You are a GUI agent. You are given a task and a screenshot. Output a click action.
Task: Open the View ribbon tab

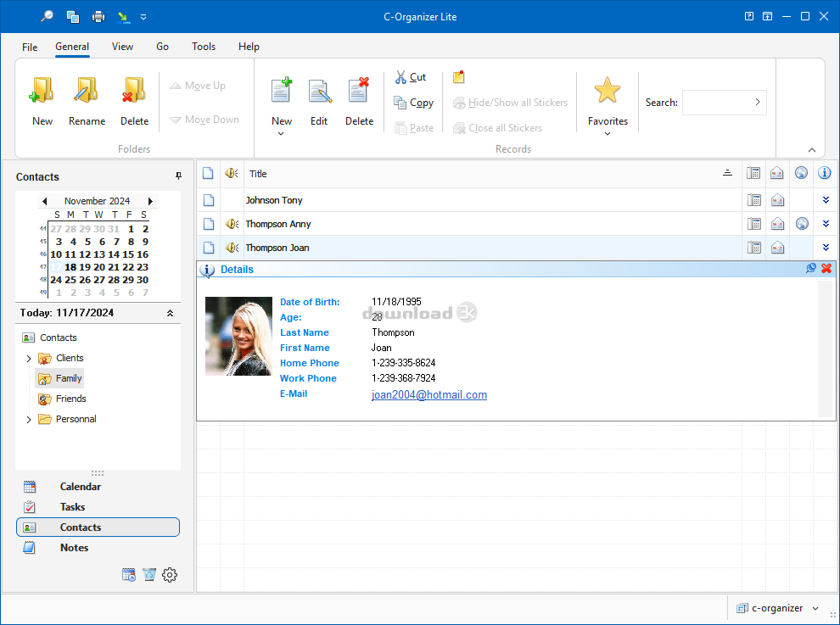[122, 47]
